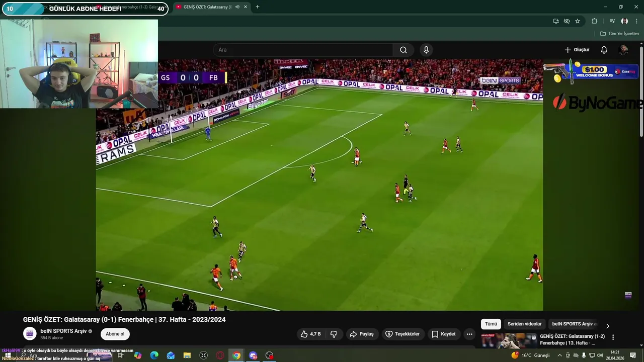Open Chrome three-dot main menu

click(636, 21)
